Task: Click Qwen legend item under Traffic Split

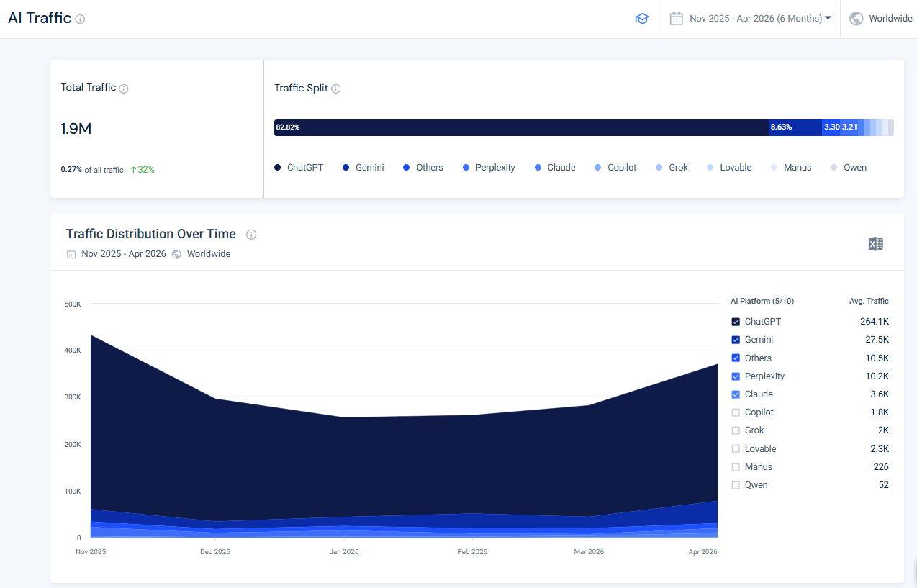Action: coord(849,168)
